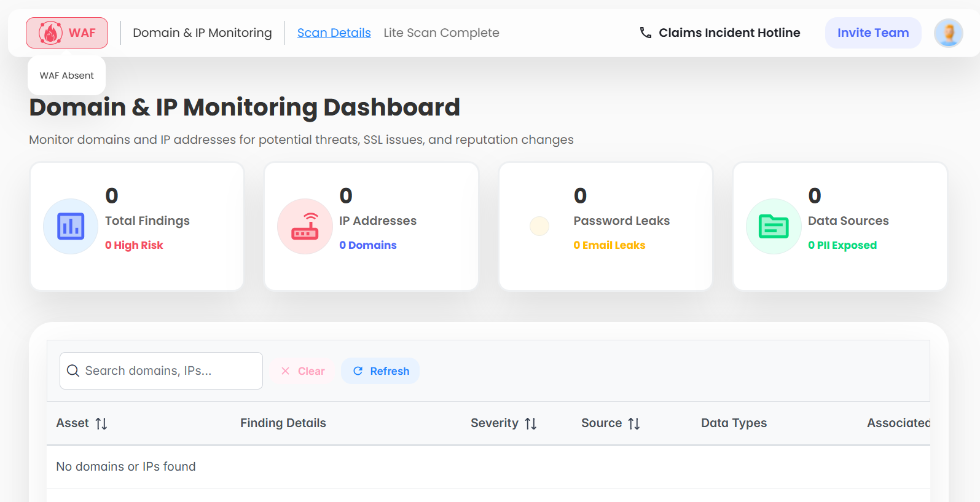This screenshot has width=980, height=502.
Task: Select Domain & IP Monitoring in header
Action: [202, 33]
